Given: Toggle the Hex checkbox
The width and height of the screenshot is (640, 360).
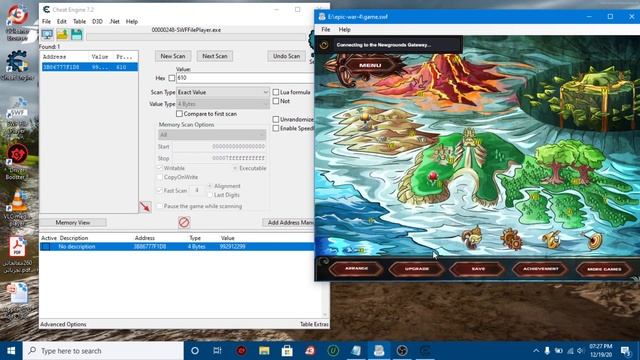Looking at the screenshot, I should [171, 78].
